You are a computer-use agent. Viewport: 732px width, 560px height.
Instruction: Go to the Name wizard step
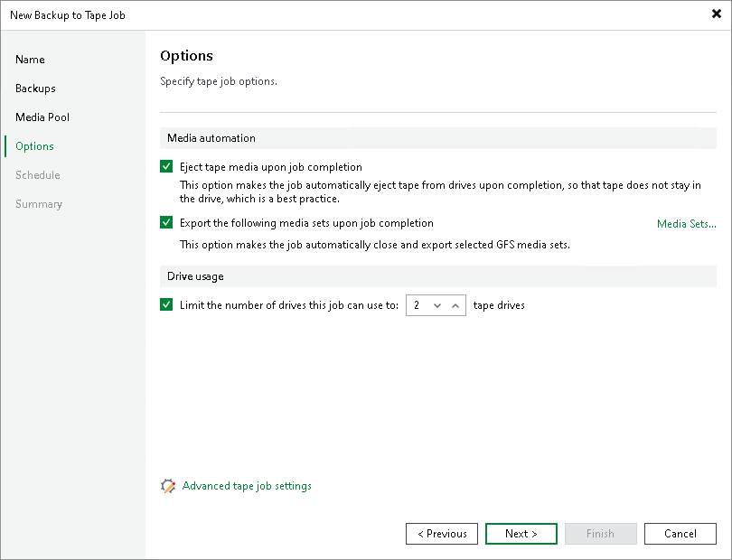(30, 60)
